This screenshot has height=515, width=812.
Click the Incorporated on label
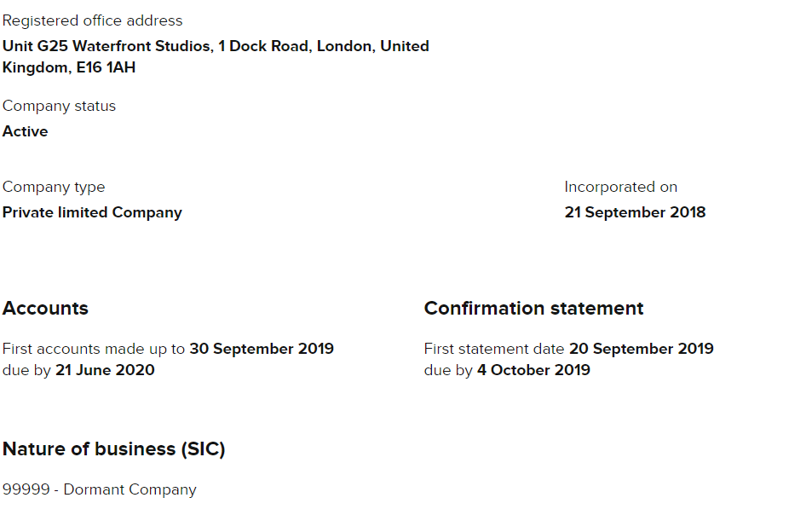click(x=620, y=187)
